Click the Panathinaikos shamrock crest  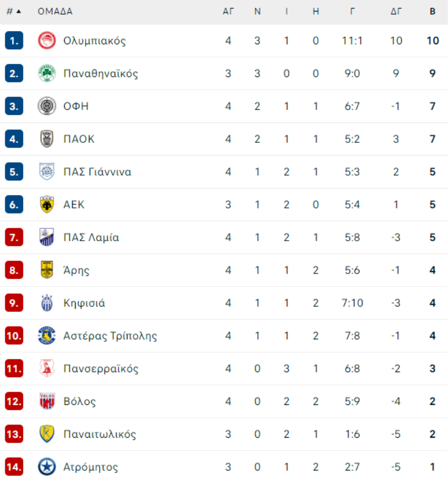(x=47, y=73)
